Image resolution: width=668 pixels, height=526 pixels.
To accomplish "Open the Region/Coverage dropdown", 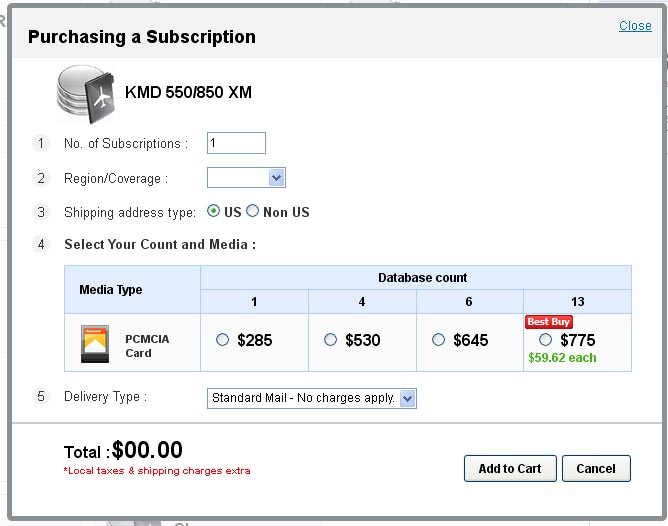I will 246,178.
